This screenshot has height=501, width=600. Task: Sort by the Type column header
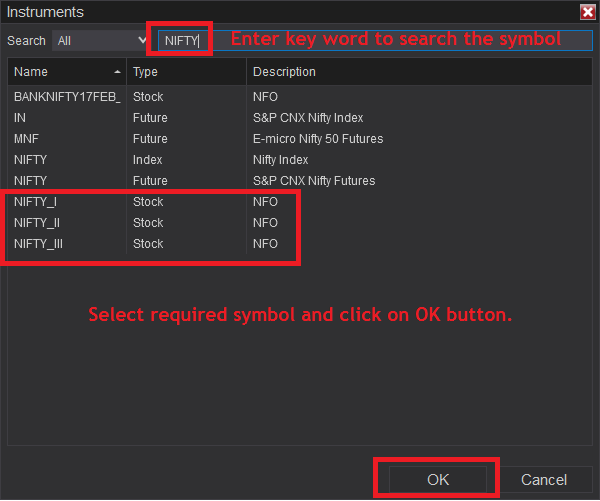pos(186,72)
